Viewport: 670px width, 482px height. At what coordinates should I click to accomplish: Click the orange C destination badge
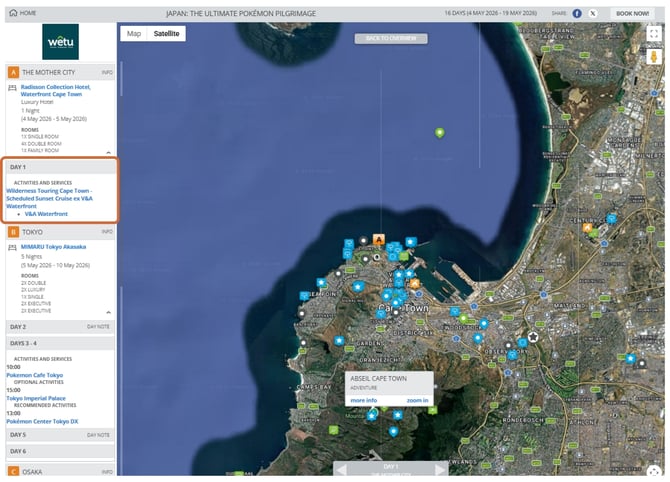click(x=13, y=471)
